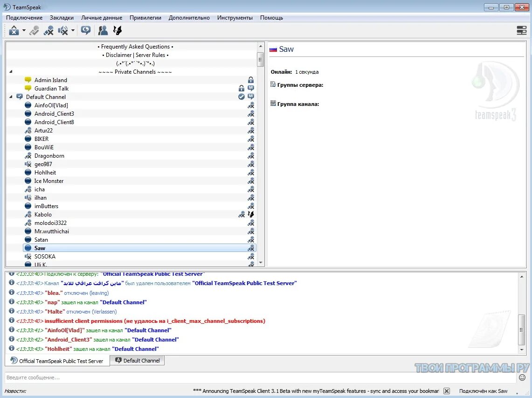Image resolution: width=532 pixels, height=398 pixels.
Task: Select user Android_Client8
Action: (54, 122)
